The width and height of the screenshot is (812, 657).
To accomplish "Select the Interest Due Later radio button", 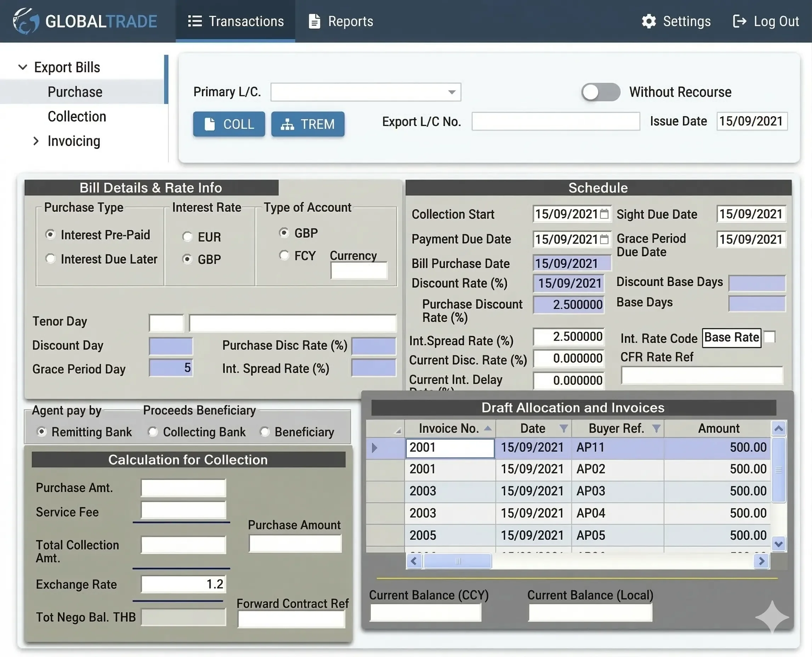I will coord(51,259).
